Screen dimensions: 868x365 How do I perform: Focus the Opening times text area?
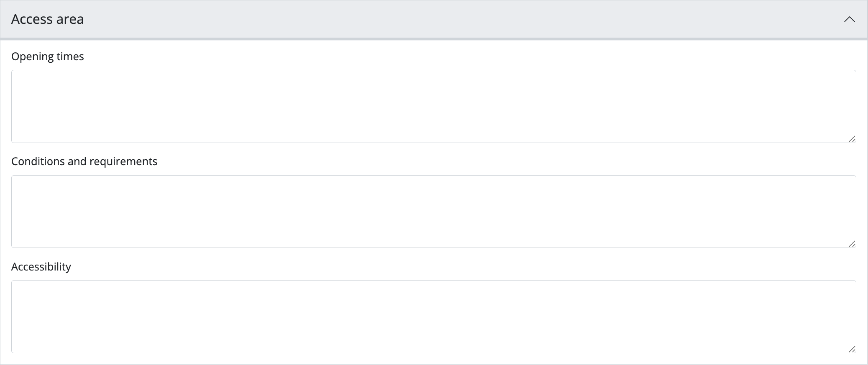433,106
